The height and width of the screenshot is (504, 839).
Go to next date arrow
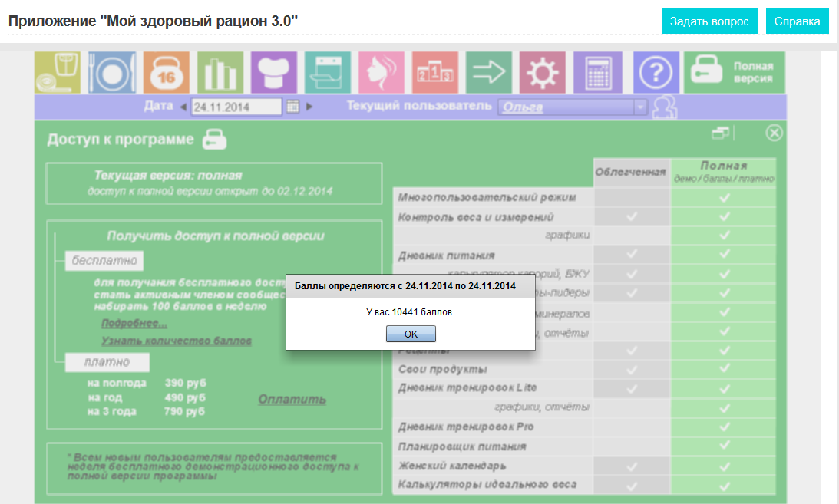tap(309, 107)
